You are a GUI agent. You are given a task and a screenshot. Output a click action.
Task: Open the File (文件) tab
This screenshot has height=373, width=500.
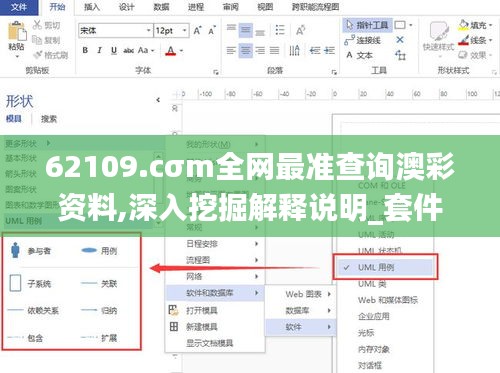(x=19, y=7)
